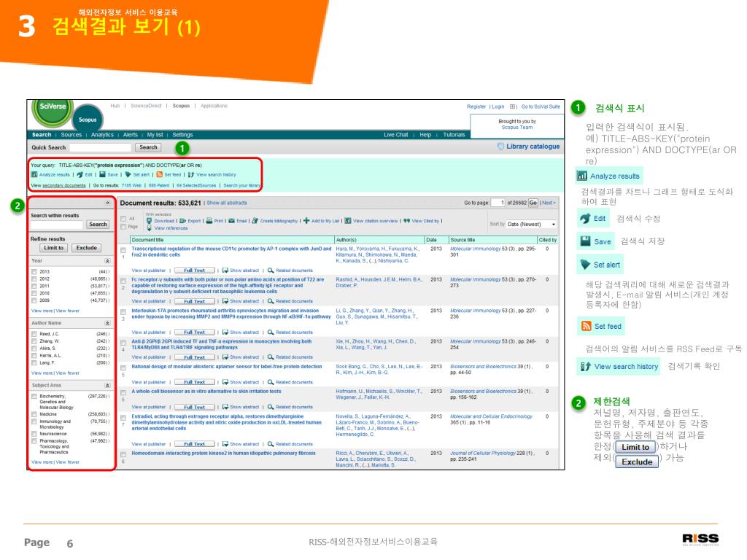Collapse the refine sidebar with the « arrow

pos(108,203)
